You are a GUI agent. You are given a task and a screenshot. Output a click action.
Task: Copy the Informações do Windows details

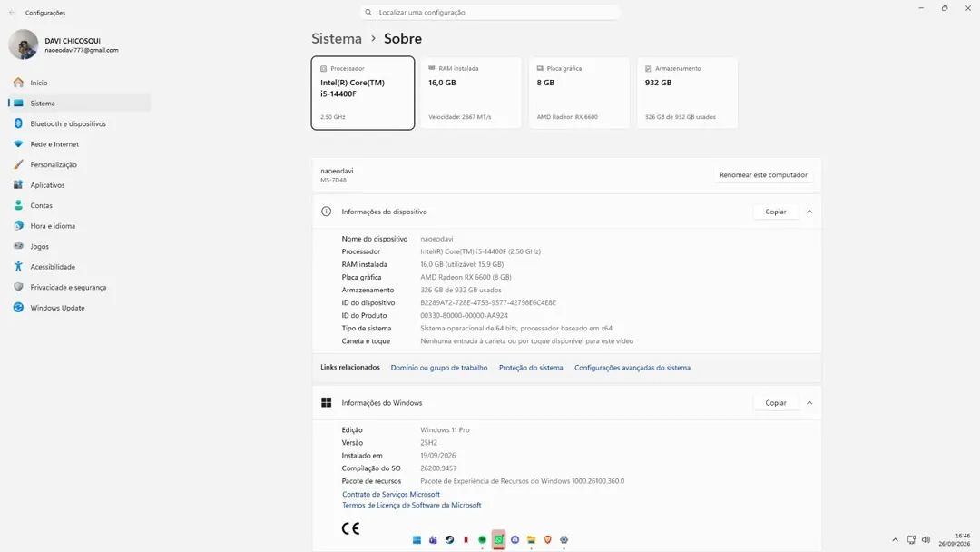776,403
